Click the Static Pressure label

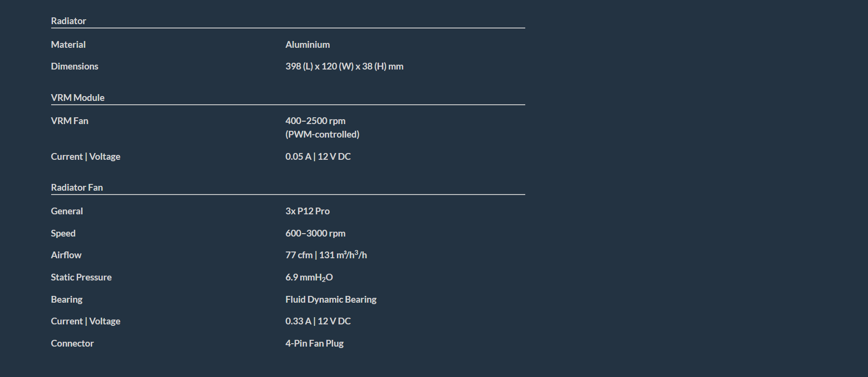coord(81,277)
